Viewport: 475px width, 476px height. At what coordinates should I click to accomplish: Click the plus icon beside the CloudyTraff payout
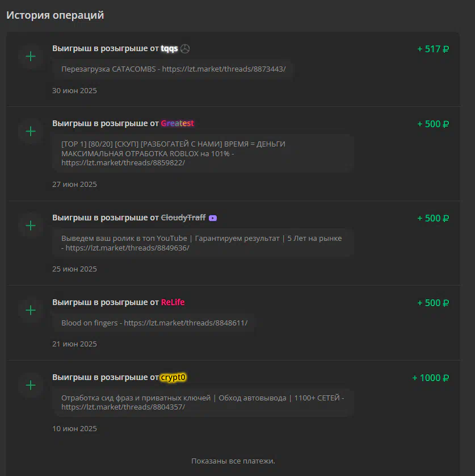[x=31, y=226]
